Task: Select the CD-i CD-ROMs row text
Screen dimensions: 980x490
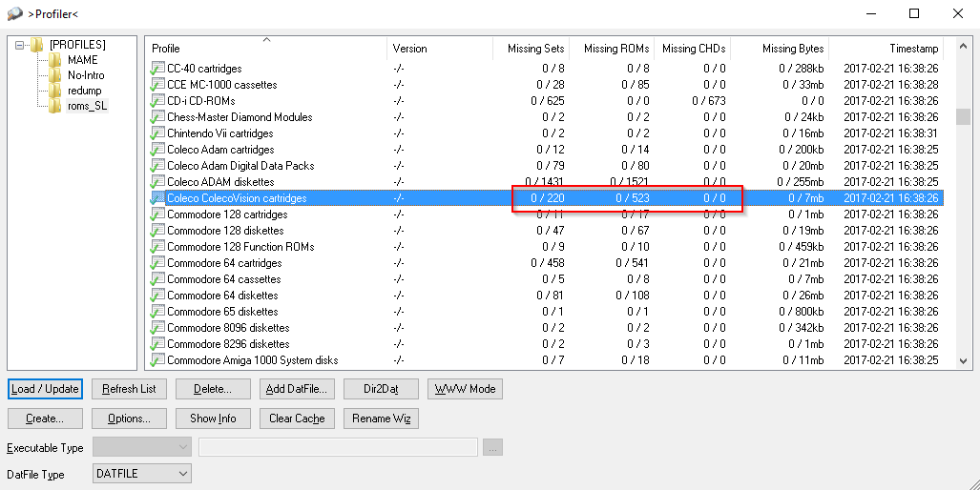Action: click(201, 101)
